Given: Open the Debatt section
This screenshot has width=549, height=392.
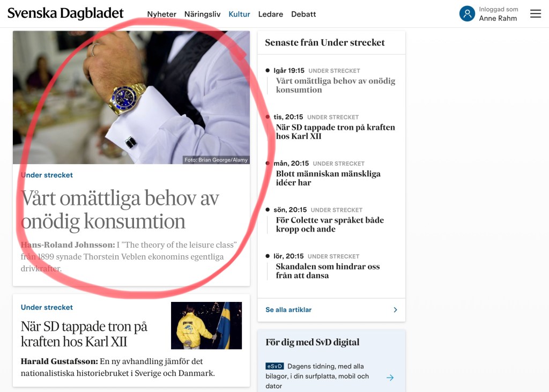Looking at the screenshot, I should [x=303, y=14].
